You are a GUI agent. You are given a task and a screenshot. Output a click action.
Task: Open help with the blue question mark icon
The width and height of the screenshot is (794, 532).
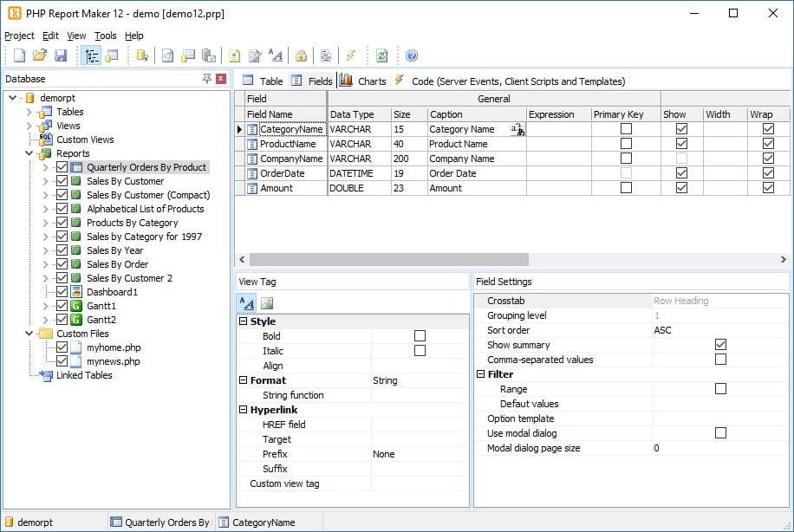click(x=412, y=55)
